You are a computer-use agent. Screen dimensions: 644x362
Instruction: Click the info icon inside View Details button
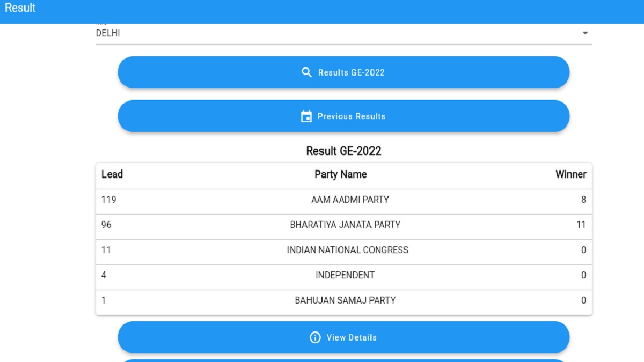[x=314, y=337]
